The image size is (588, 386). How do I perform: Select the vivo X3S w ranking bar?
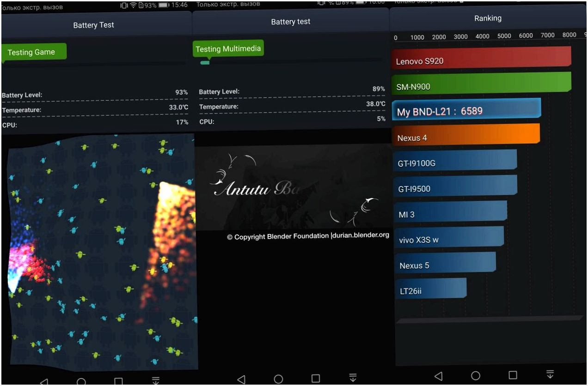(x=449, y=238)
